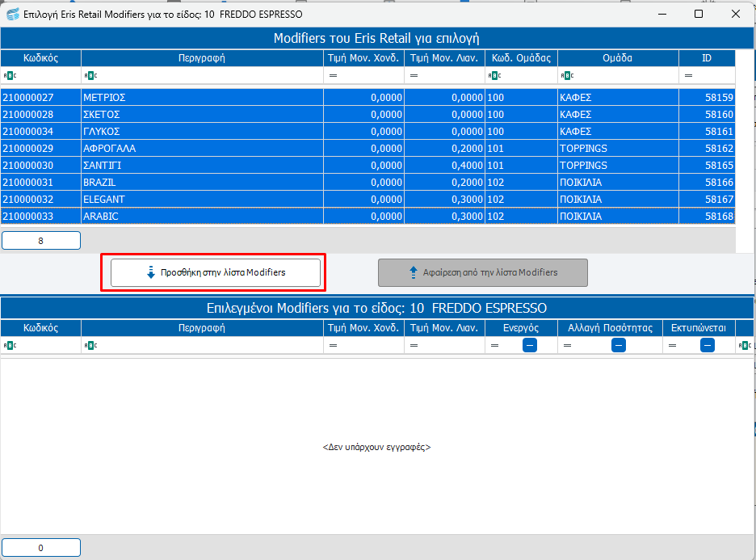756x560 pixels.
Task: Click the top Περιγραφή filter input field
Action: (x=202, y=76)
